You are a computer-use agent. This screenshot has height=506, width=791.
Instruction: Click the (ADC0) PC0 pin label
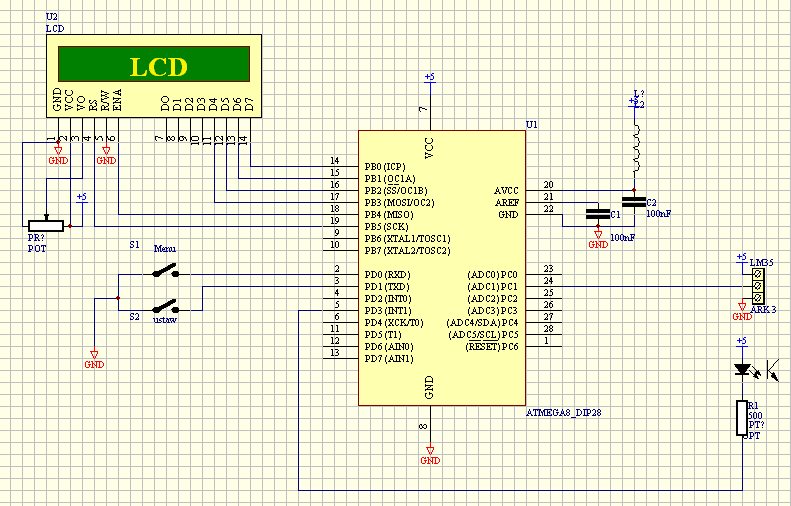[x=493, y=275]
